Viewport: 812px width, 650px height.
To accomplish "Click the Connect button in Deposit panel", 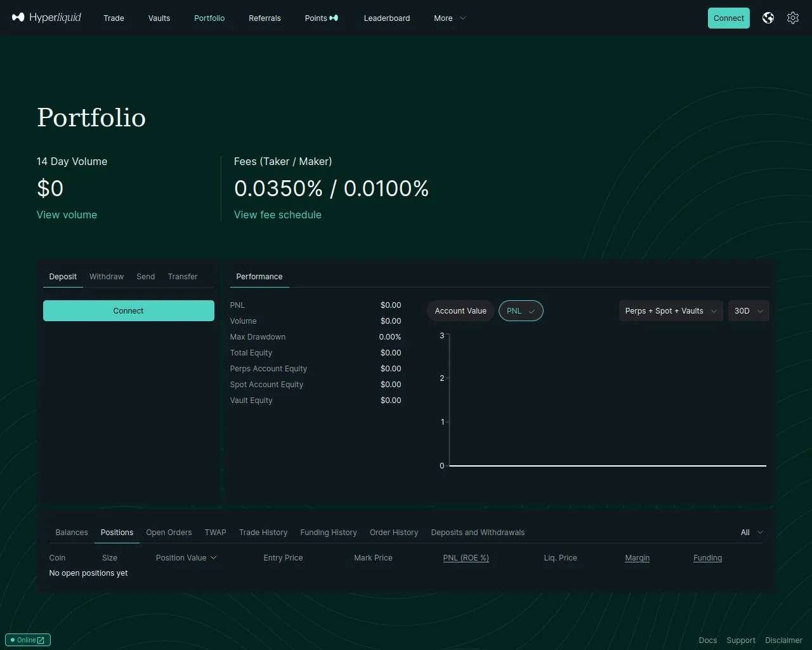I will (129, 311).
